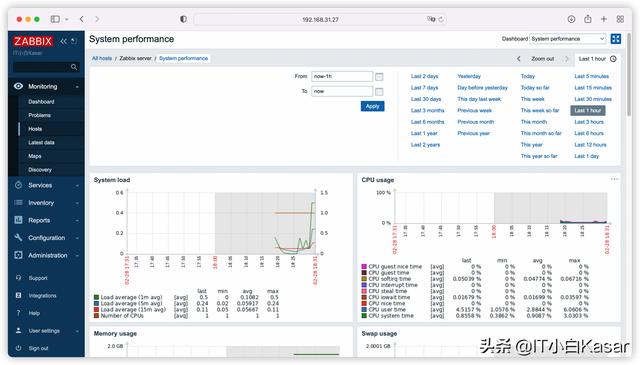640x365 pixels.
Task: Open Hosts under Monitoring
Action: pyautogui.click(x=35, y=129)
